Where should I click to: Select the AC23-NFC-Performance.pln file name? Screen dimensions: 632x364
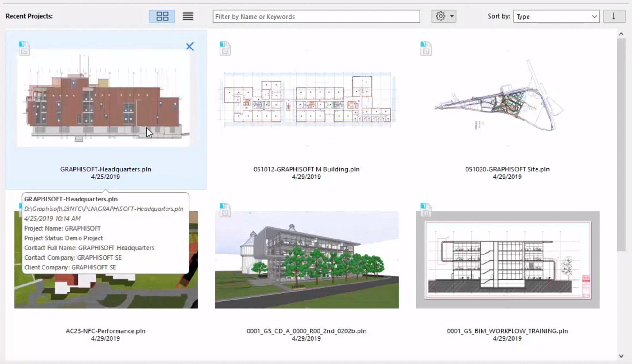[106, 331]
